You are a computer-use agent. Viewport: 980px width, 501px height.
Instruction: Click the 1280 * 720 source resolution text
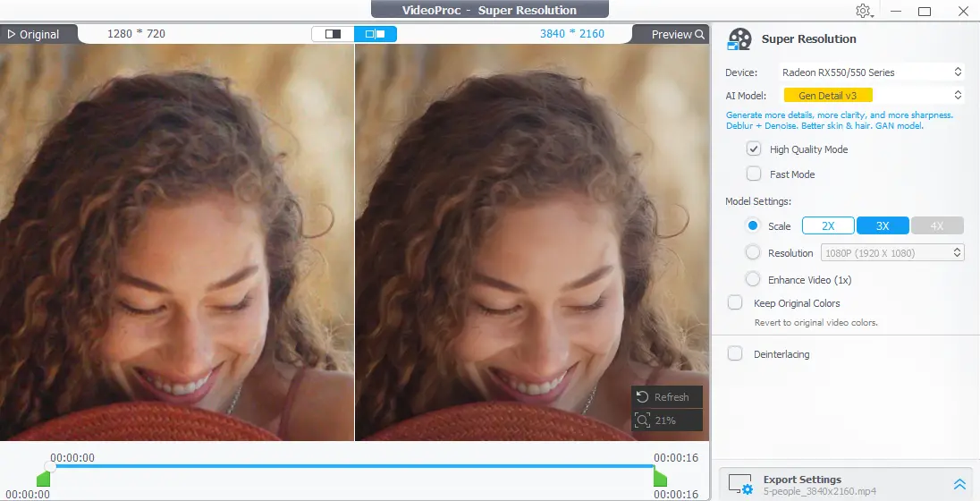136,34
